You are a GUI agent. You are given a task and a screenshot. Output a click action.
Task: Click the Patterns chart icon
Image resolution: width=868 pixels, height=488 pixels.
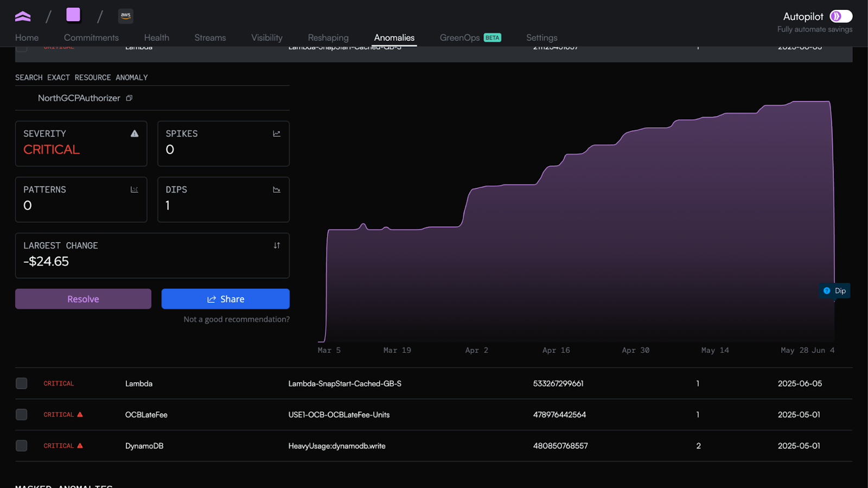135,189
